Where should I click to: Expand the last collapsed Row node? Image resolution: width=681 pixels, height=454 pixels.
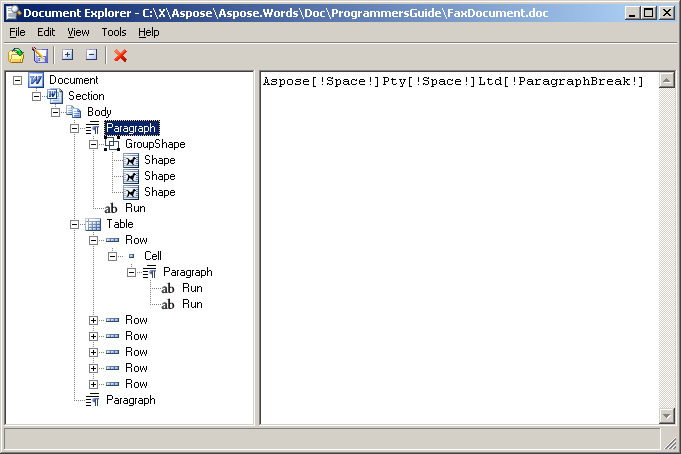(94, 384)
